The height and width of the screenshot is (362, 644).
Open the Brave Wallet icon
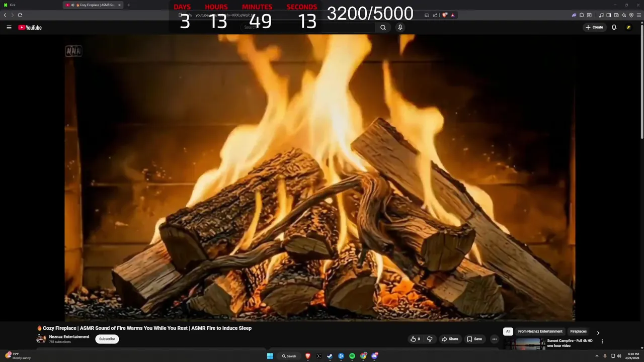[616, 15]
